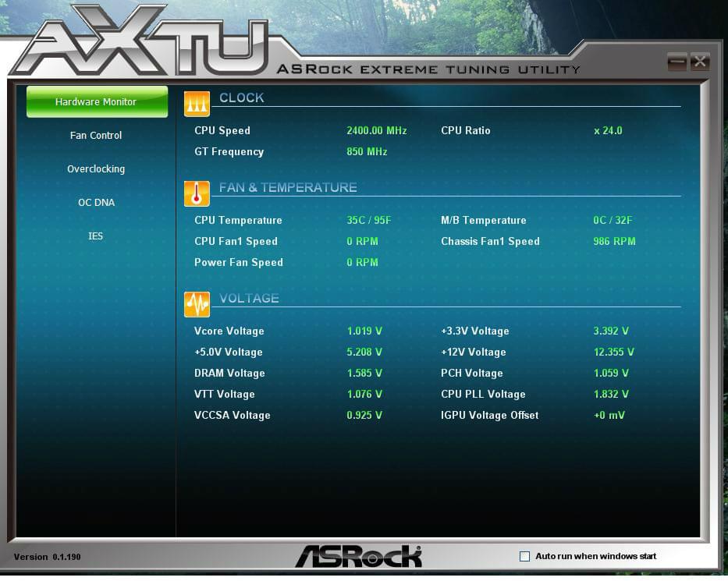Click the VTT Voltage value 1.076 V
Image resolution: width=728 pixels, height=581 pixels.
click(364, 395)
